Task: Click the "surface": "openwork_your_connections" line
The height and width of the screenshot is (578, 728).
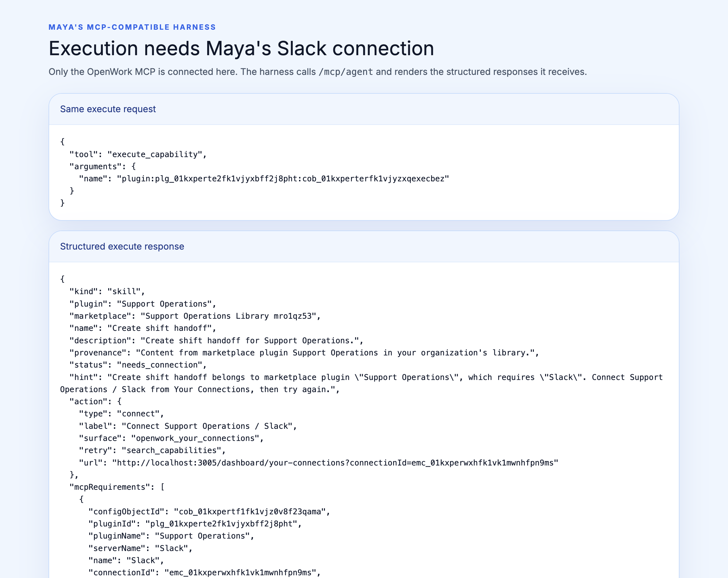Action: click(x=171, y=438)
